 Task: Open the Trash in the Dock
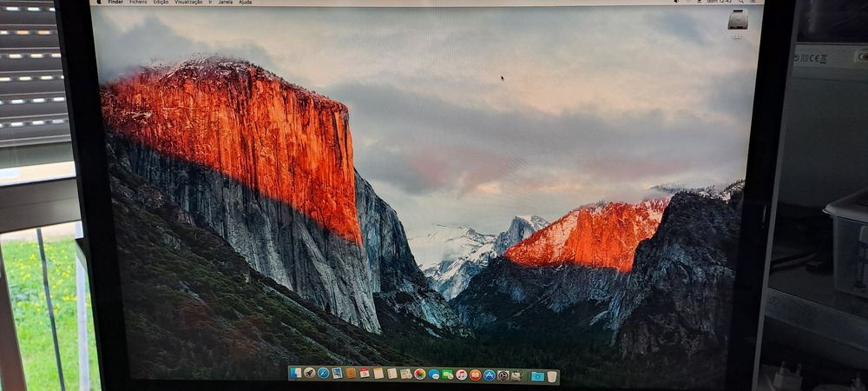point(552,377)
